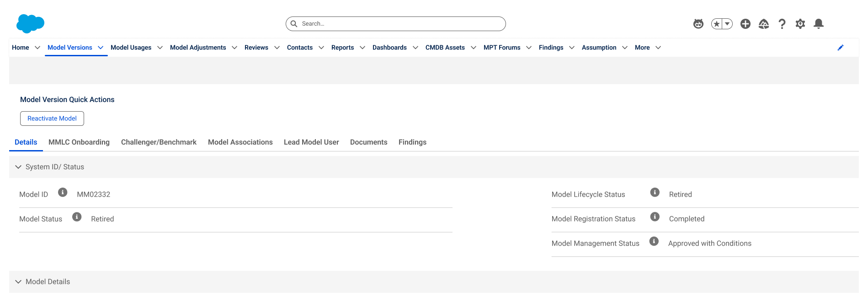The image size is (868, 302).
Task: Click info icon for Model Registration Status
Action: coord(655,217)
